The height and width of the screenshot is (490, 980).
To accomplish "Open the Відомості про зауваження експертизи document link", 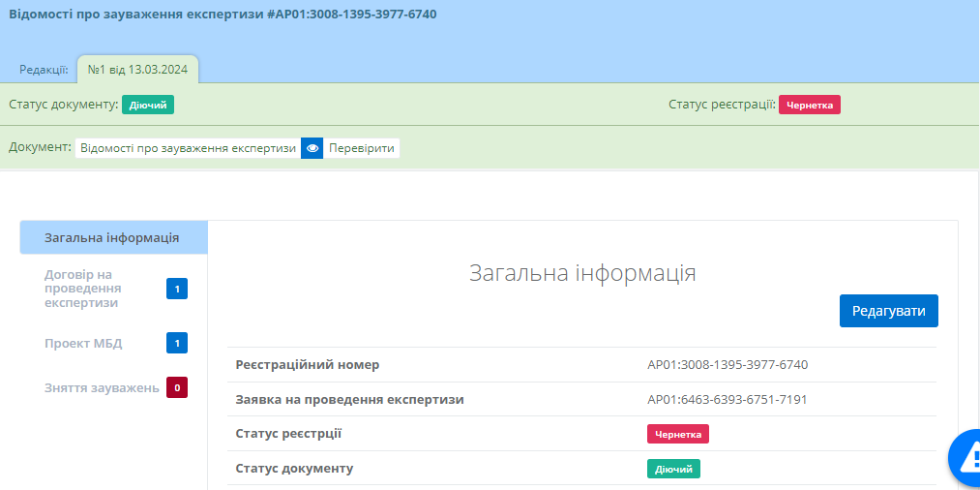I will [188, 148].
